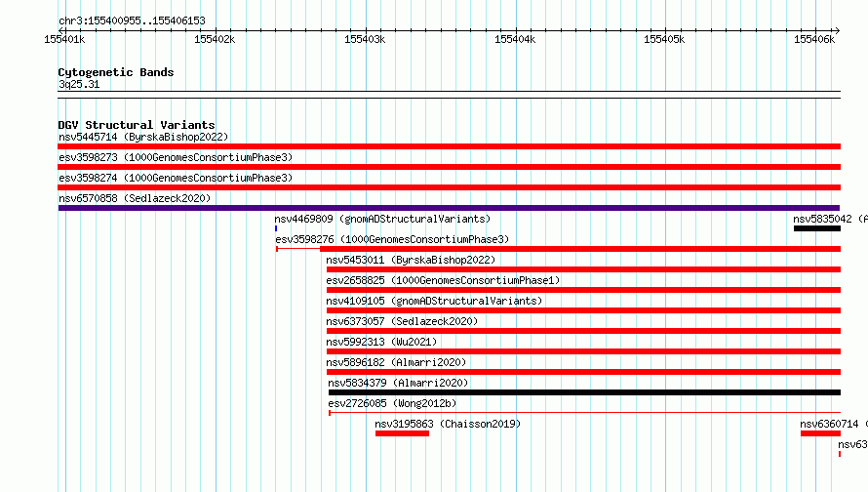Click the red bar for nsv5896182
This screenshot has height=492, width=868.
coord(583,372)
